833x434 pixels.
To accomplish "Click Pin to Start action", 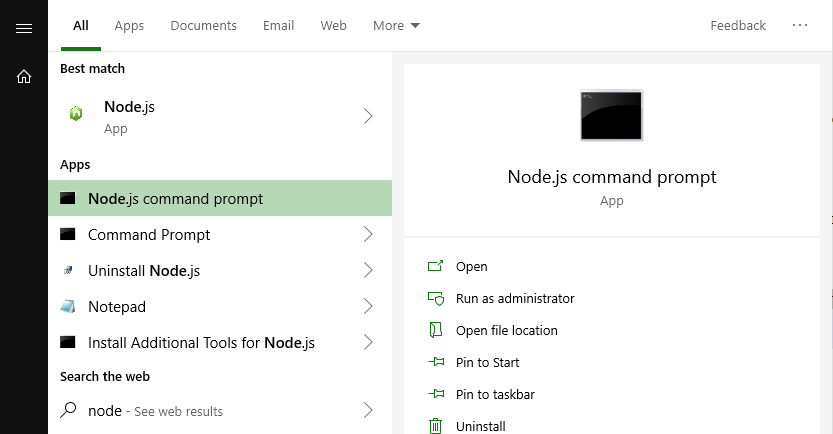I will (x=487, y=362).
